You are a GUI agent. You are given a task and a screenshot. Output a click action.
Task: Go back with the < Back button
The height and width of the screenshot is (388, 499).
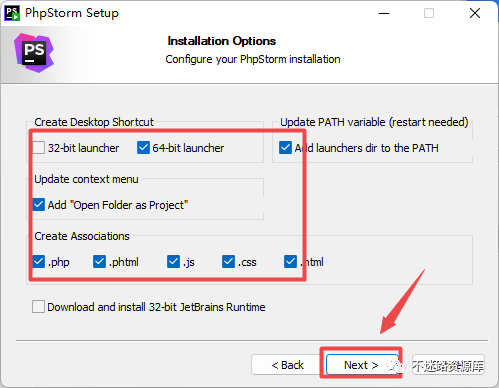pyautogui.click(x=287, y=365)
